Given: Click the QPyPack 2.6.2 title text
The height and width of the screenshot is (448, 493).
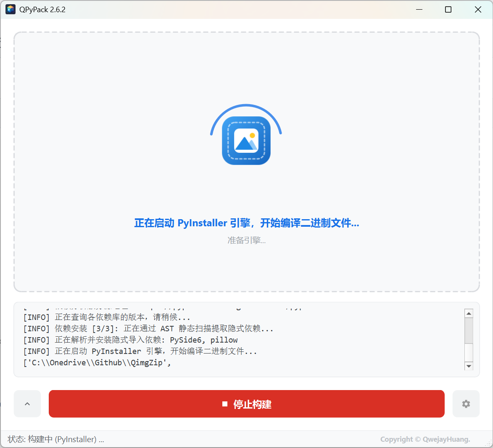Looking at the screenshot, I should [42, 9].
